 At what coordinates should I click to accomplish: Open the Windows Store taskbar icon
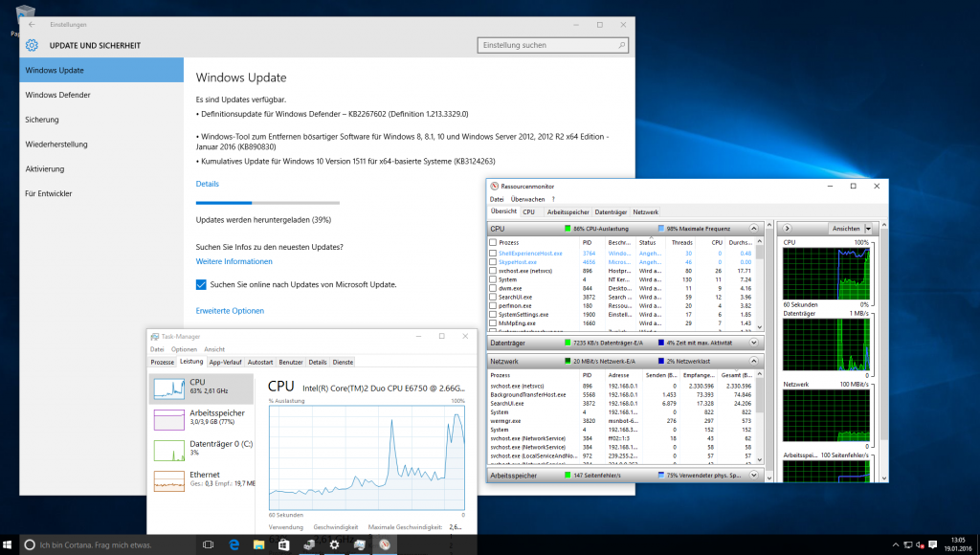coord(283,545)
